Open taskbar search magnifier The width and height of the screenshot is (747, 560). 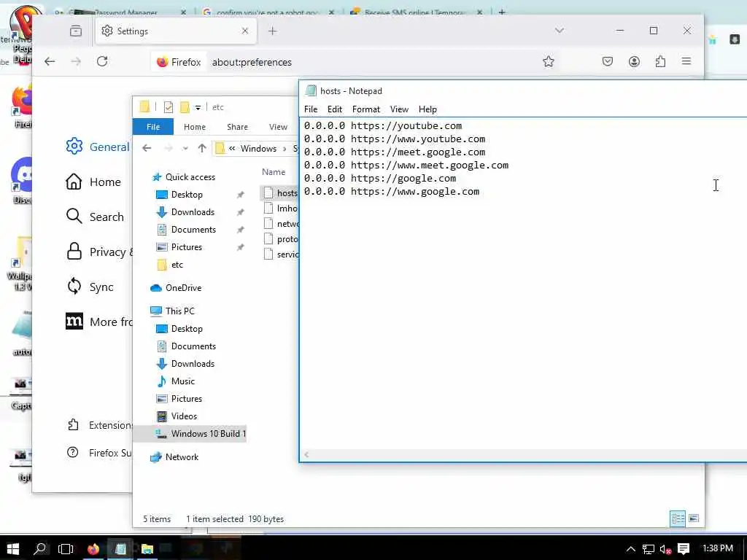pos(40,548)
